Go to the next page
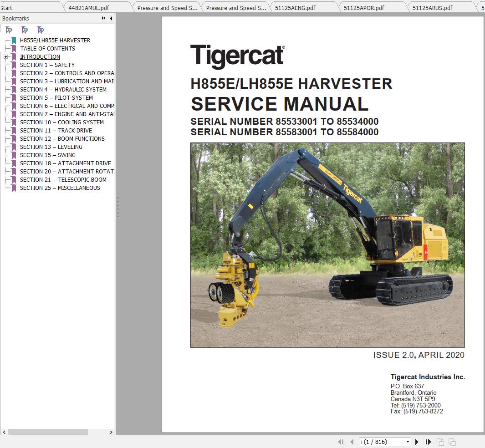The height and width of the screenshot is (448, 485). click(417, 442)
